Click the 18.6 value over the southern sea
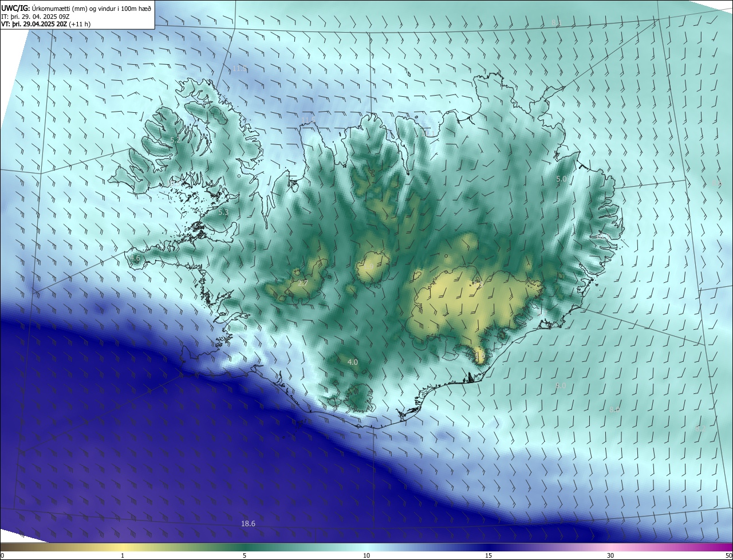 pyautogui.click(x=248, y=523)
